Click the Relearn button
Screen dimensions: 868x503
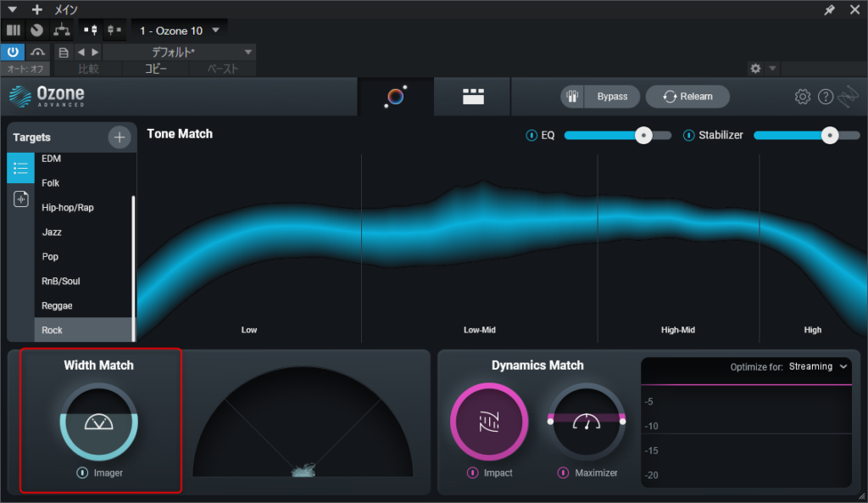687,97
